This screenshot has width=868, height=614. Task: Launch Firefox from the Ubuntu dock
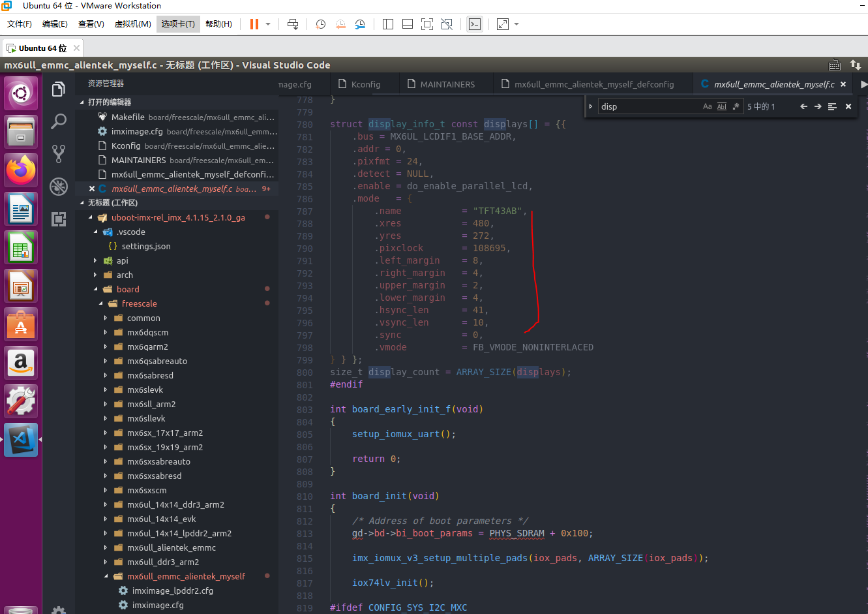point(21,170)
